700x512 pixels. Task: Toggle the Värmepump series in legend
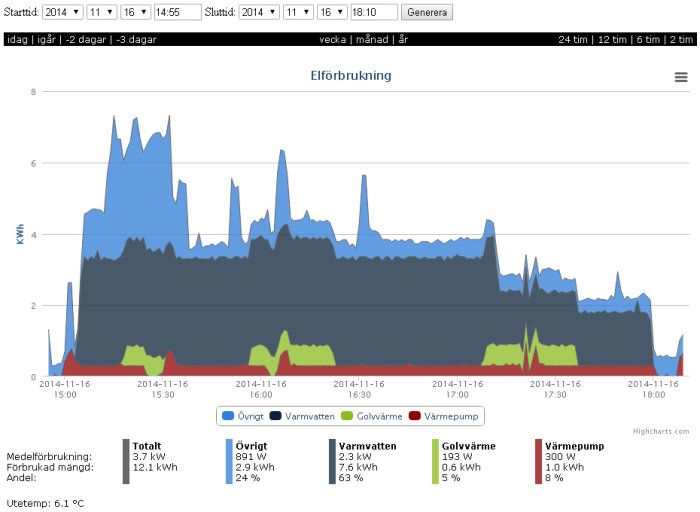(443, 416)
